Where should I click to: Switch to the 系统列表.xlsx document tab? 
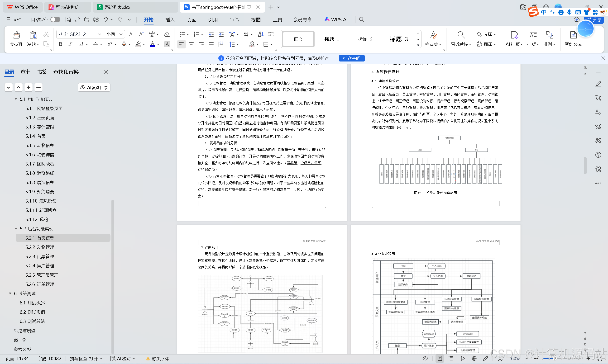click(135, 7)
